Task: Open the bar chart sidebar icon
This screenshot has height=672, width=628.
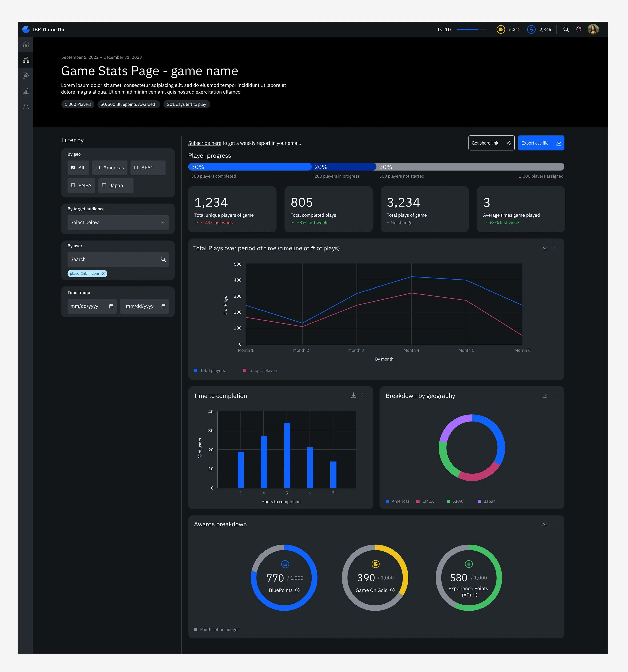Action: (x=26, y=91)
